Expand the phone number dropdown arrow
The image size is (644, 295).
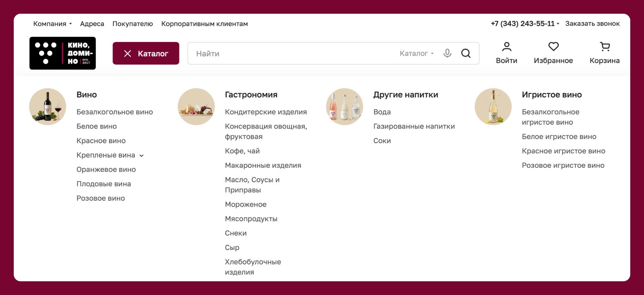(x=558, y=24)
